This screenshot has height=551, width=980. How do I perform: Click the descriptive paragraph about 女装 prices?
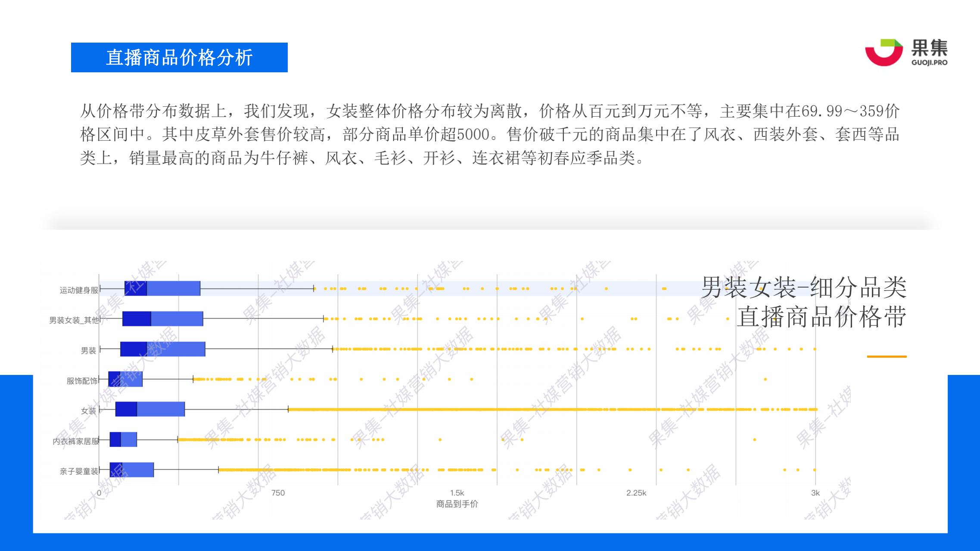[x=490, y=134]
